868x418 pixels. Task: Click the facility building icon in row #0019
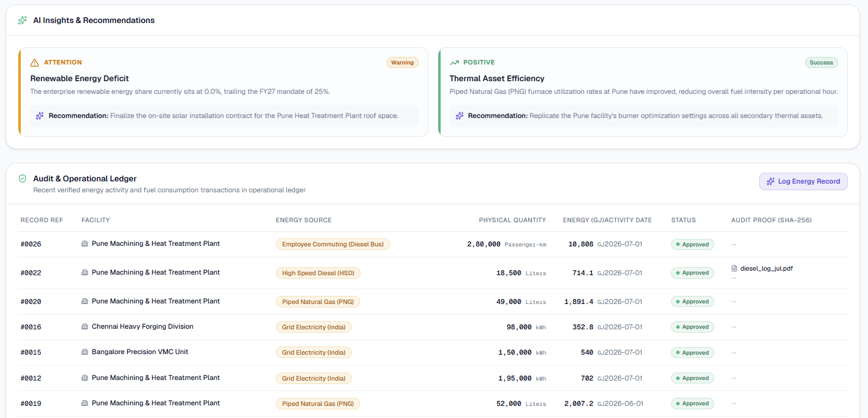pyautogui.click(x=85, y=403)
